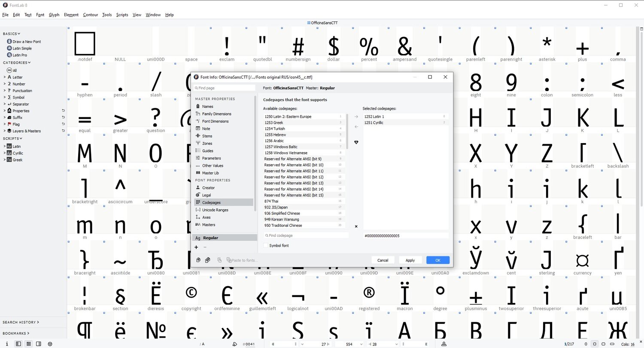
Task: Open the Names page icon in Font Info
Action: coord(198,106)
